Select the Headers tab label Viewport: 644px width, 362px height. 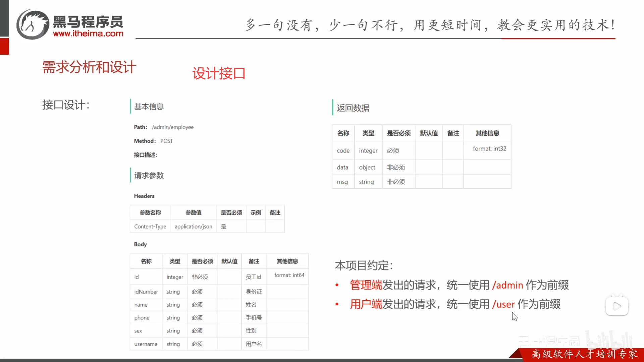(x=144, y=196)
